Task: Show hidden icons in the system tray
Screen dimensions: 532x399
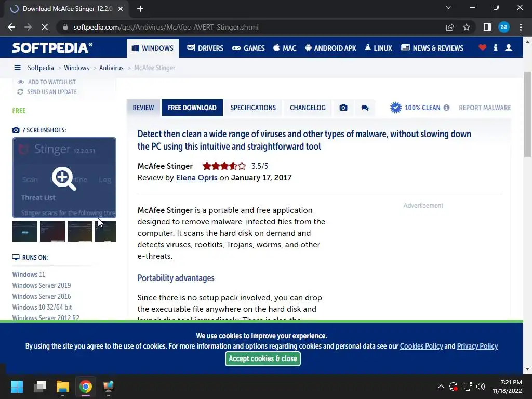Action: (x=441, y=387)
